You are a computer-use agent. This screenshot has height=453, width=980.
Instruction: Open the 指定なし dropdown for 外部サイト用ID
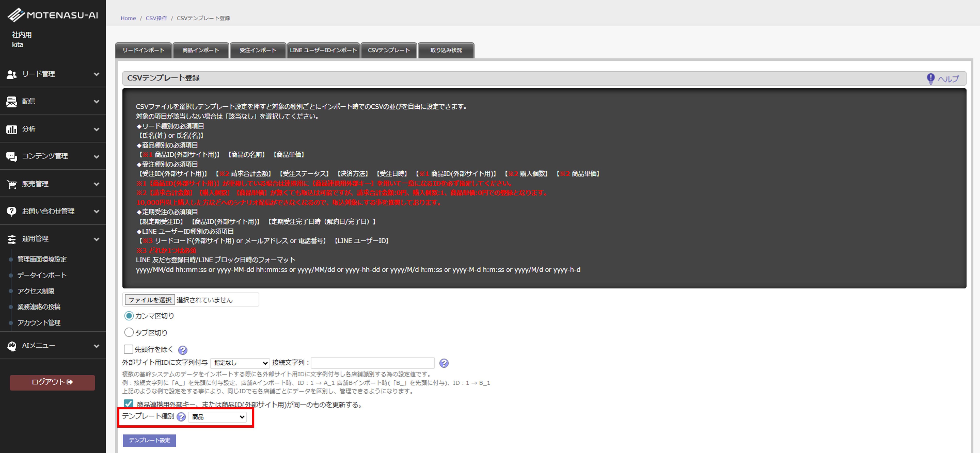[x=240, y=363]
